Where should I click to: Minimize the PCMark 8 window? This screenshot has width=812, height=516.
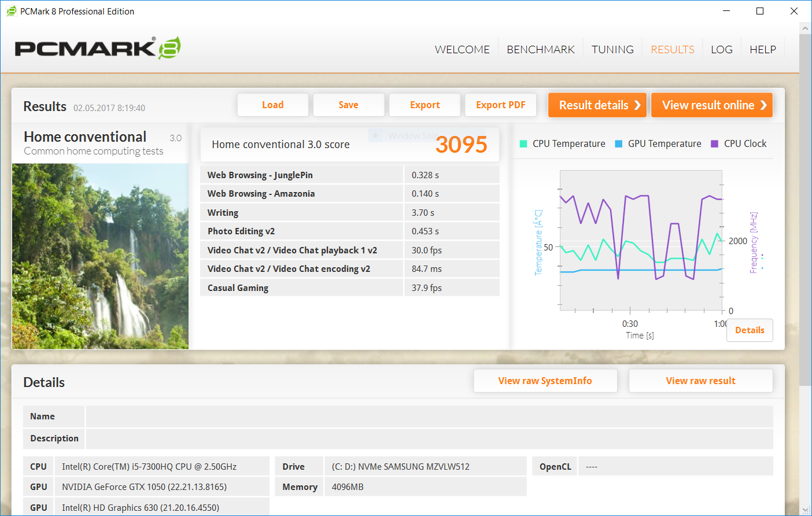pos(727,11)
